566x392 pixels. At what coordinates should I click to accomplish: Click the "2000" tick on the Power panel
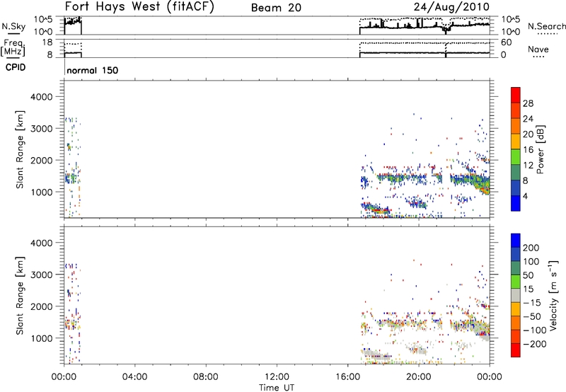point(42,160)
